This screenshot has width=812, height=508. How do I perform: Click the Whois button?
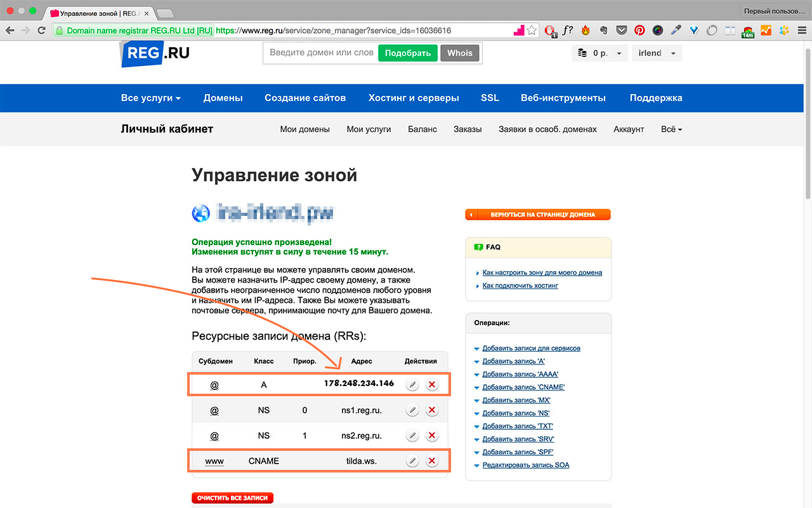[460, 53]
